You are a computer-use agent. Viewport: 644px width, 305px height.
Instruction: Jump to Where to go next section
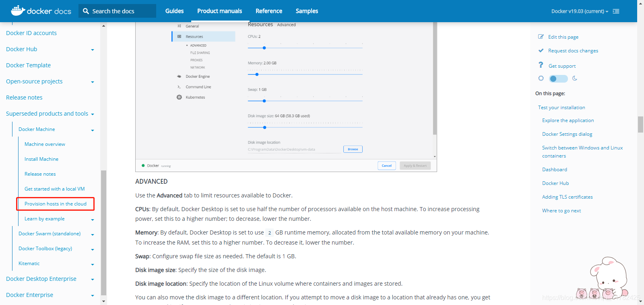pyautogui.click(x=561, y=211)
